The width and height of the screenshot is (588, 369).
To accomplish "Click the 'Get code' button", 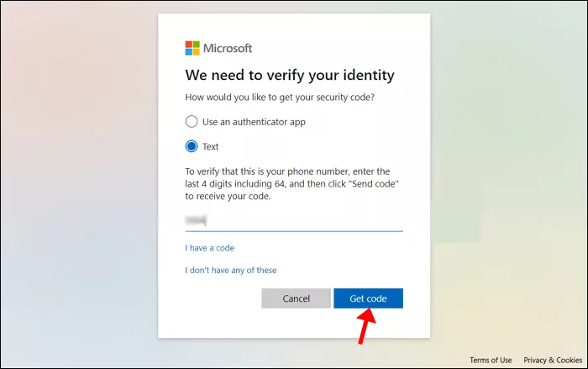I will pyautogui.click(x=368, y=298).
